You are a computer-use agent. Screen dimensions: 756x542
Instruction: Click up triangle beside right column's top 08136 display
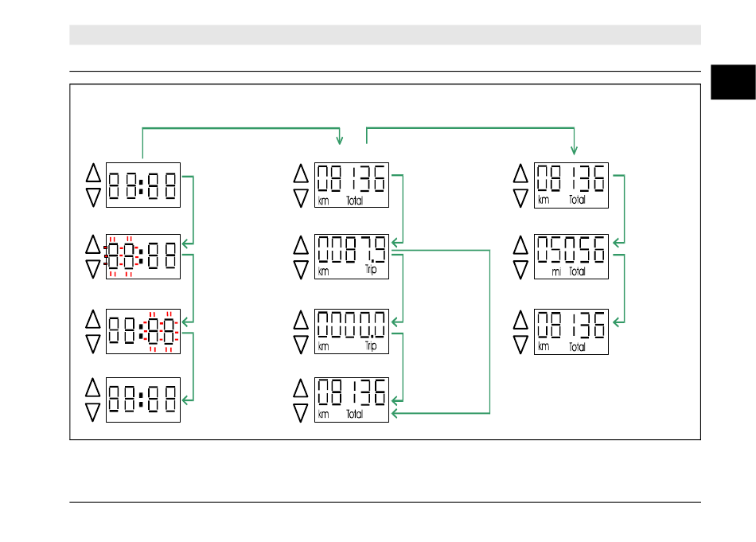click(x=520, y=174)
